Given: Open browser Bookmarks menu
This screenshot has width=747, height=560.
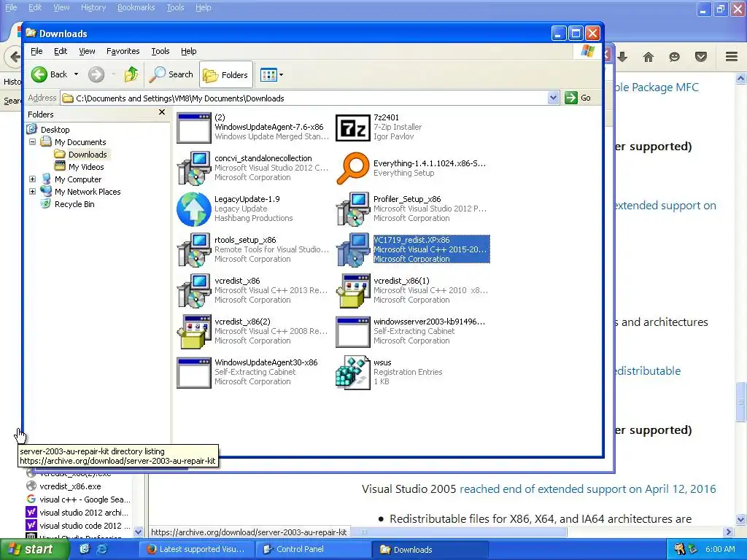Looking at the screenshot, I should pyautogui.click(x=136, y=7).
